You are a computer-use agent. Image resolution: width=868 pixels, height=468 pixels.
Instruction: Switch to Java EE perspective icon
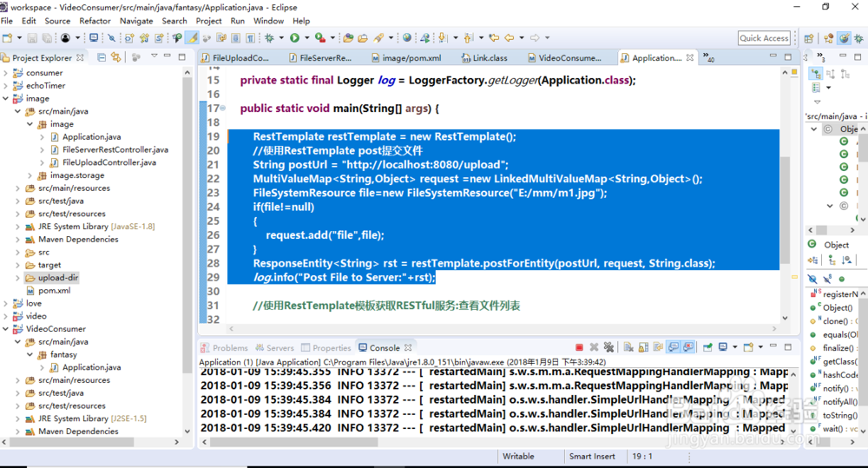click(829, 38)
